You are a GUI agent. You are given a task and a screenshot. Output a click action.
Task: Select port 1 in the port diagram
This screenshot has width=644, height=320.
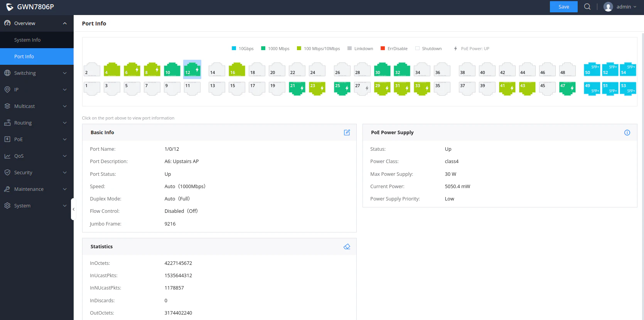tap(92, 89)
